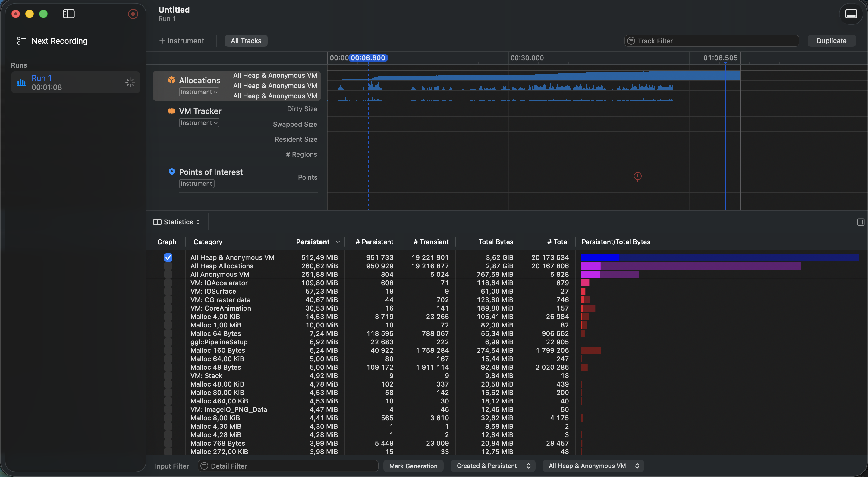
Task: Select the All Tracks tab
Action: [246, 41]
